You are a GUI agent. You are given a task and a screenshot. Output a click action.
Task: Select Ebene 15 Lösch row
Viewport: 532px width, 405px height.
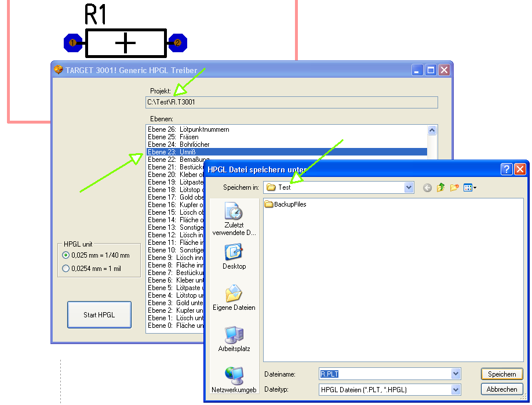[x=175, y=212]
